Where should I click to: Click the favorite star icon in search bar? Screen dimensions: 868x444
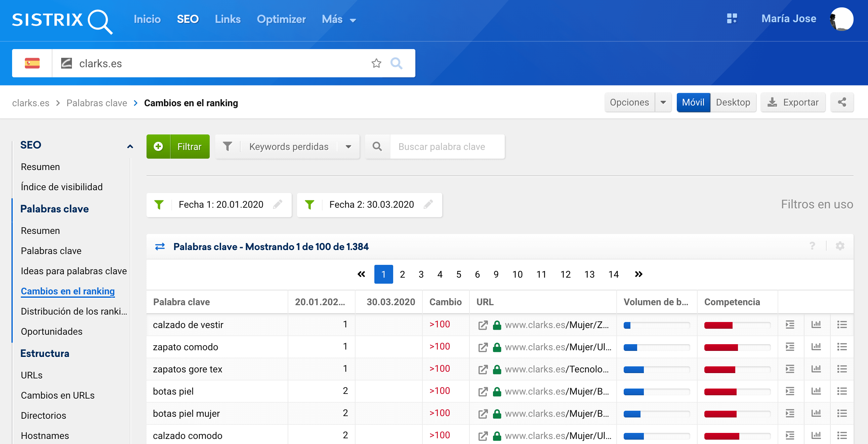click(x=376, y=63)
